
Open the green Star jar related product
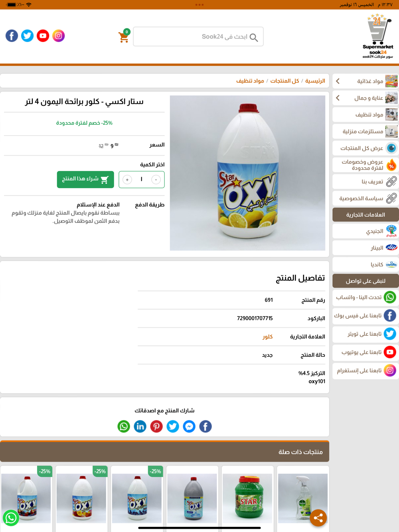click(247, 499)
